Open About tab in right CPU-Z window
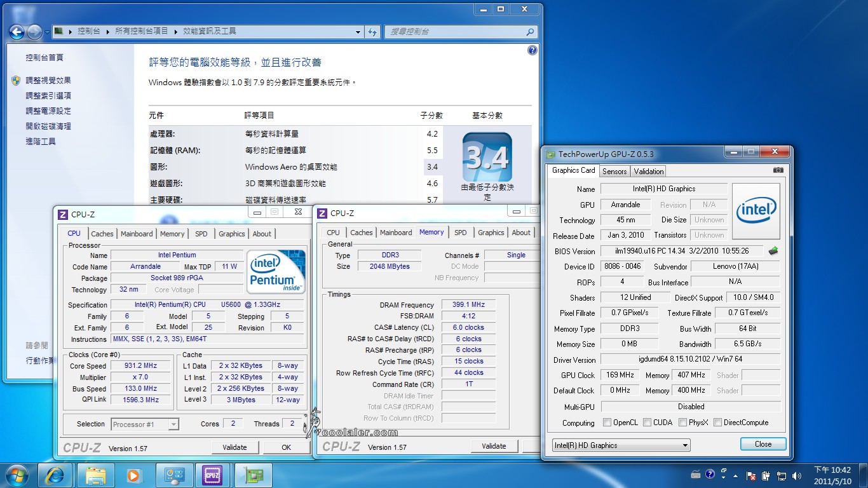 click(x=521, y=233)
